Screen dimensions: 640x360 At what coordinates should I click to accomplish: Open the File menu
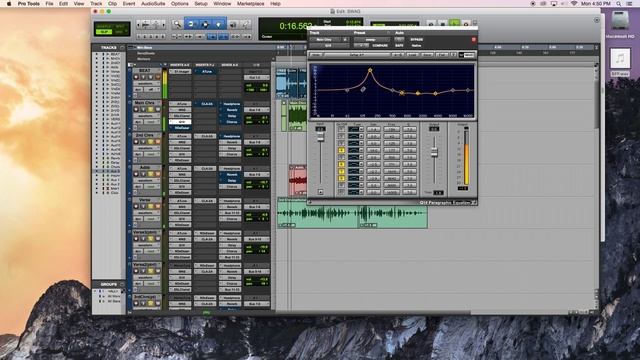coord(49,4)
